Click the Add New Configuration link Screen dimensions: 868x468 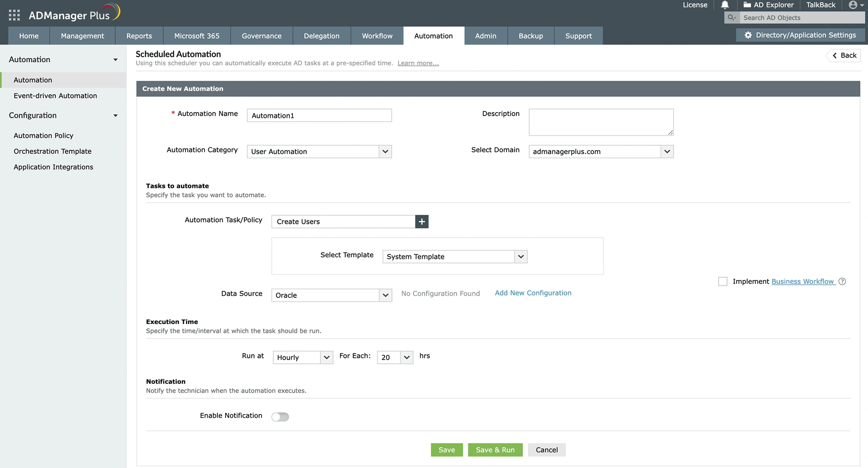(x=533, y=293)
